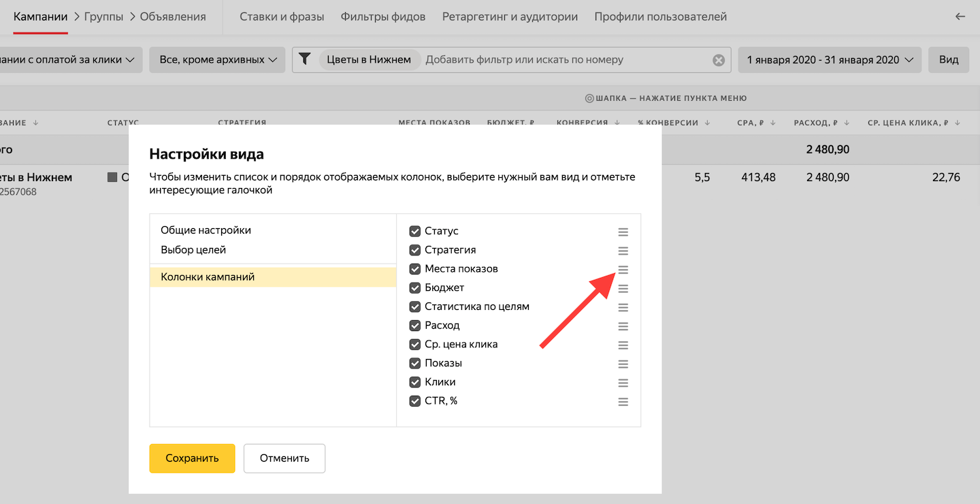
Task: Open Ретаргетинг и аудитории tab
Action: click(x=510, y=16)
